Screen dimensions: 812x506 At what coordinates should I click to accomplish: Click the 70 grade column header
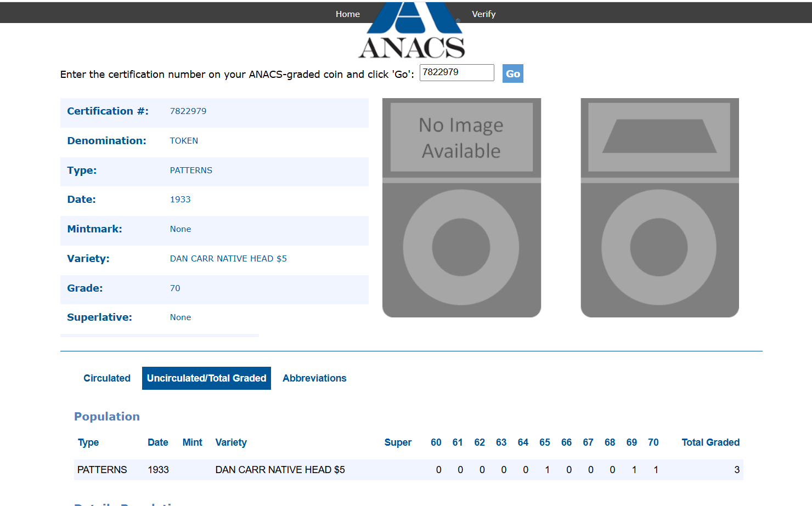coord(653,442)
